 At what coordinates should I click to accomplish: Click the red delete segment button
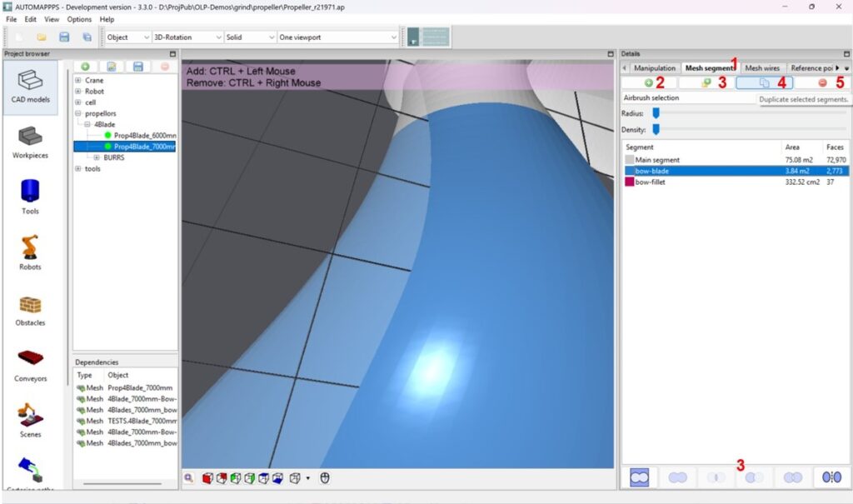tap(821, 83)
